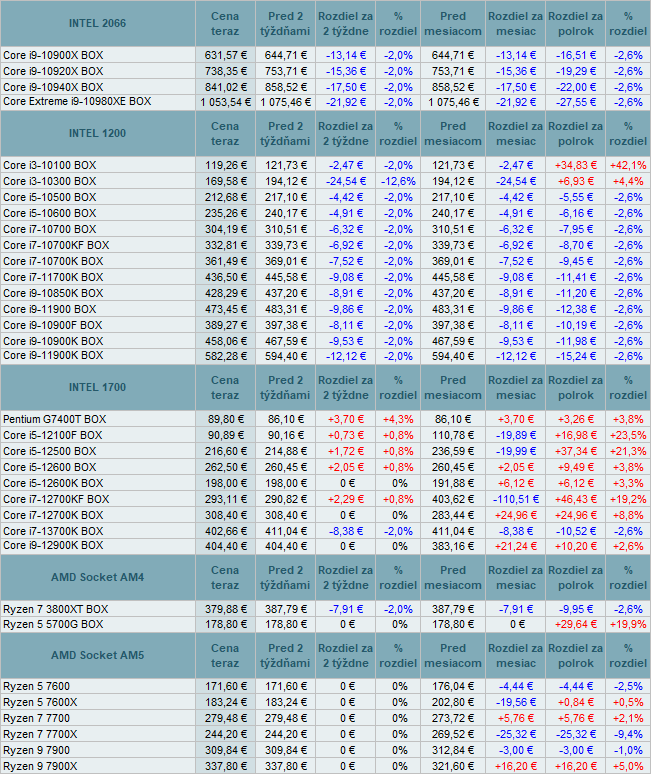Click the 1 053,54 € current price cell
Viewport: 651px width, 774px height.
222,102
